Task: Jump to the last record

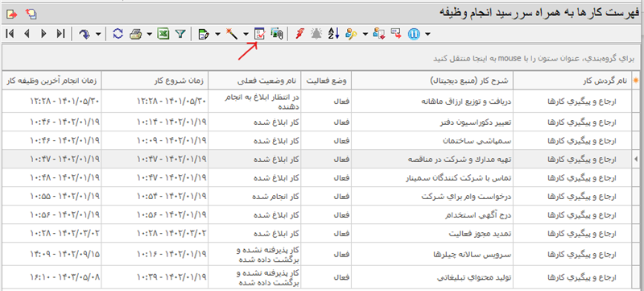Action: pos(61,34)
